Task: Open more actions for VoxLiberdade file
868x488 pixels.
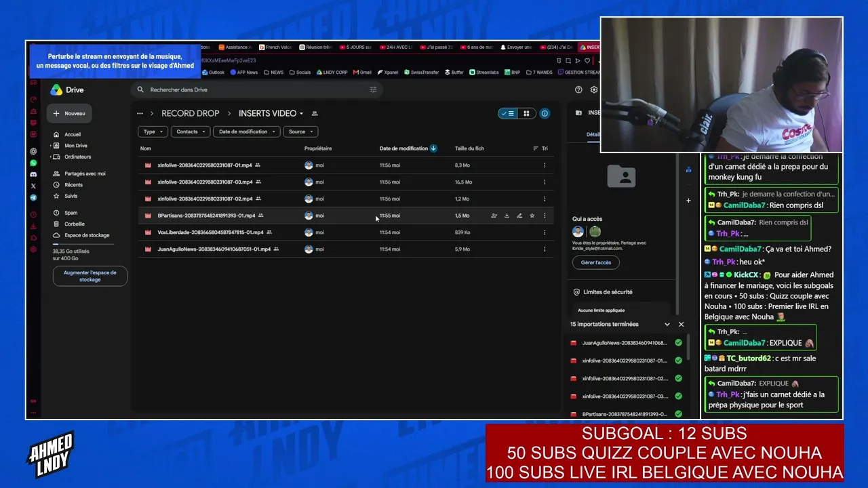Action: tap(545, 232)
